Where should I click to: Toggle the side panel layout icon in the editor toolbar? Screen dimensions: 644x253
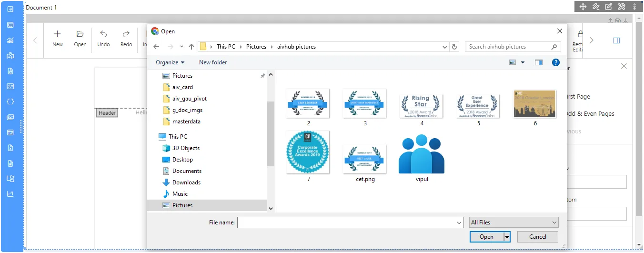pyautogui.click(x=616, y=40)
